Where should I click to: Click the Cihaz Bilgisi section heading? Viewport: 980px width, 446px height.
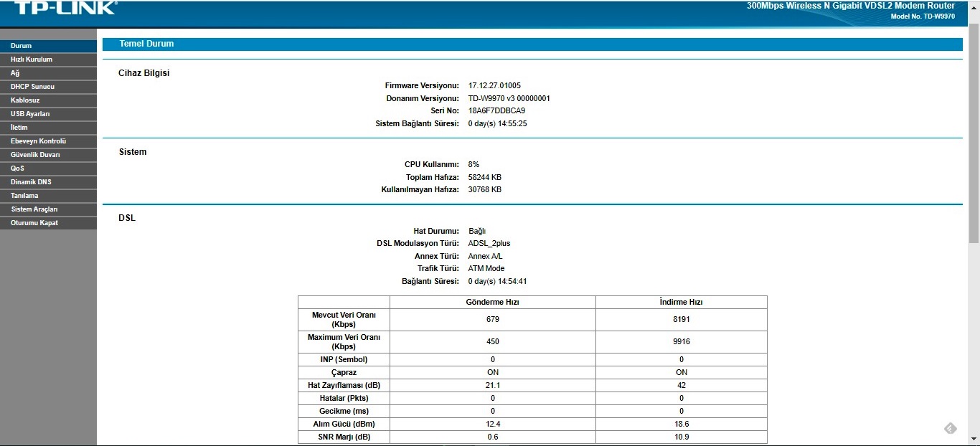(x=143, y=73)
